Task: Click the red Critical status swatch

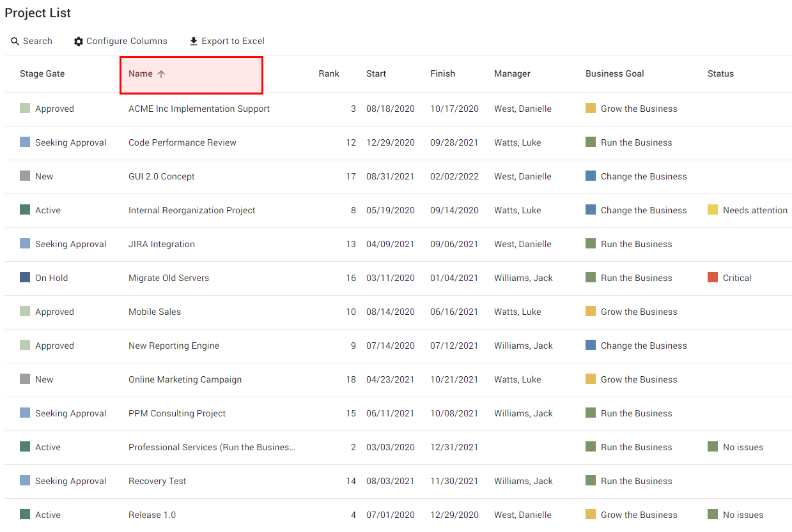Action: [713, 278]
